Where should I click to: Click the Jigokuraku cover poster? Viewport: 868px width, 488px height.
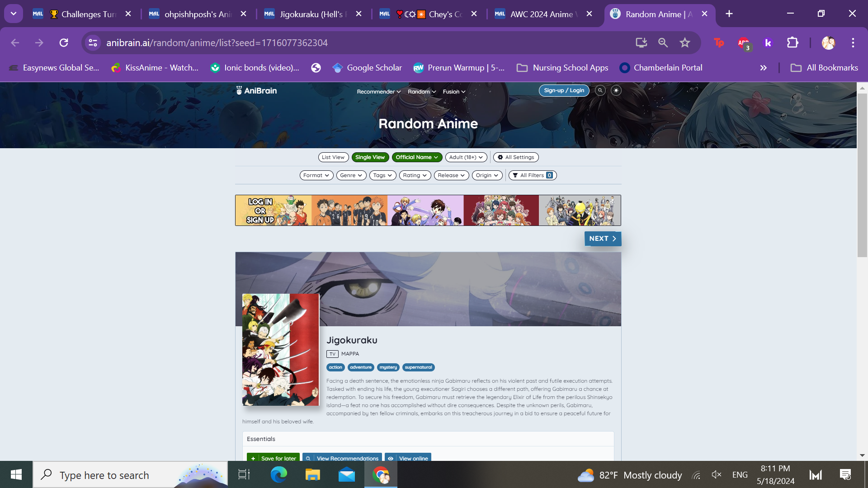point(280,350)
